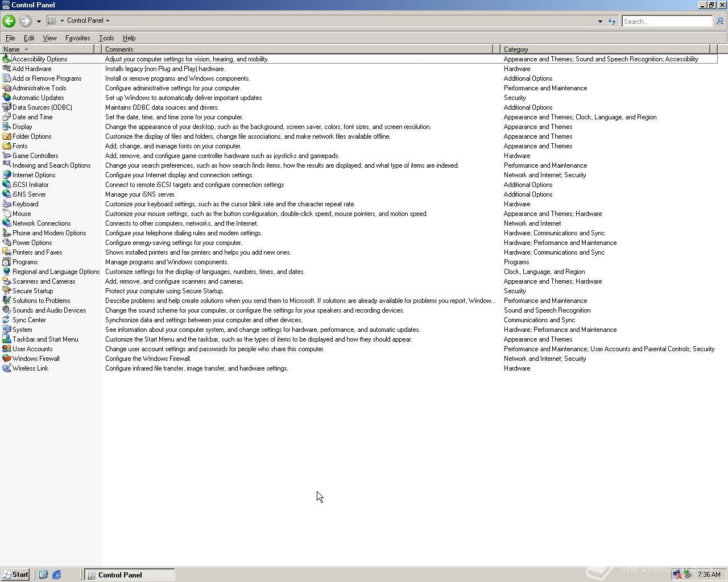Select the Taskbar and Start Menu item

click(x=40, y=339)
